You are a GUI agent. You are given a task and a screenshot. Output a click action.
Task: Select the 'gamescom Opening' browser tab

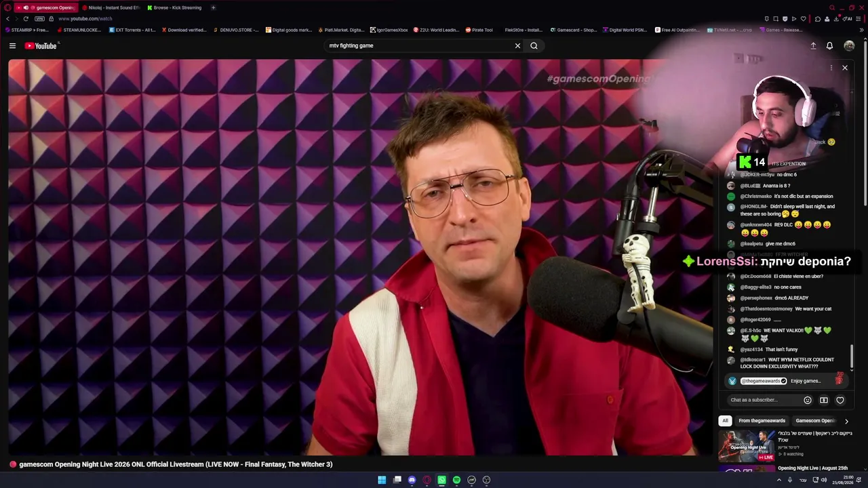coord(45,7)
